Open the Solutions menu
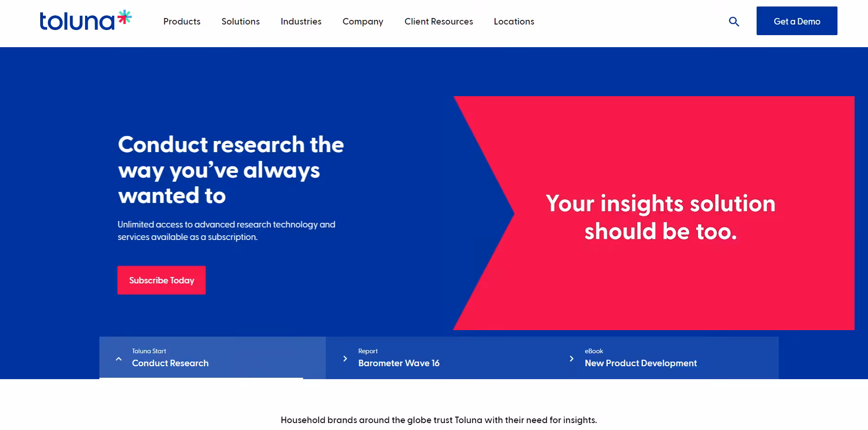The image size is (868, 430). point(240,21)
